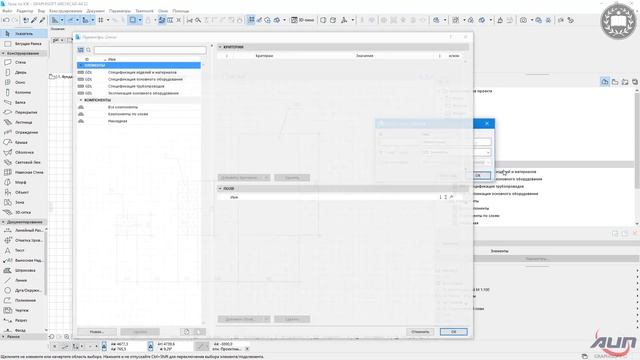Open the Вид menu
This screenshot has width=640, height=360.
coord(41,11)
